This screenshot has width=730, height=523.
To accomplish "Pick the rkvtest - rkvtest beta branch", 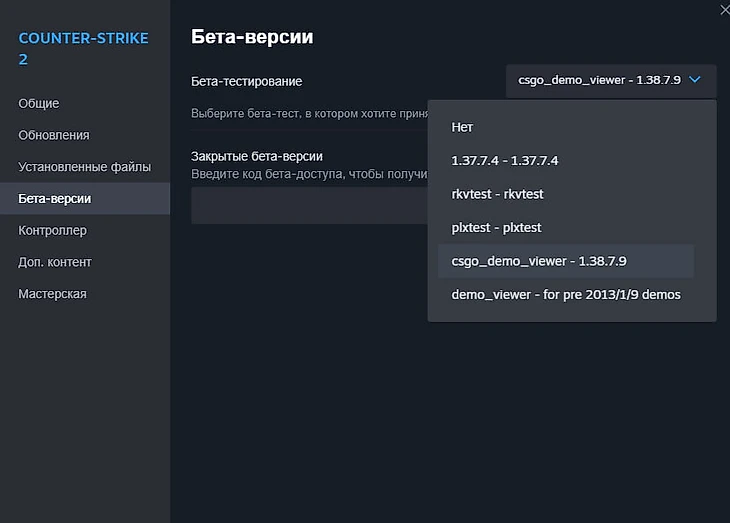I will click(x=497, y=194).
